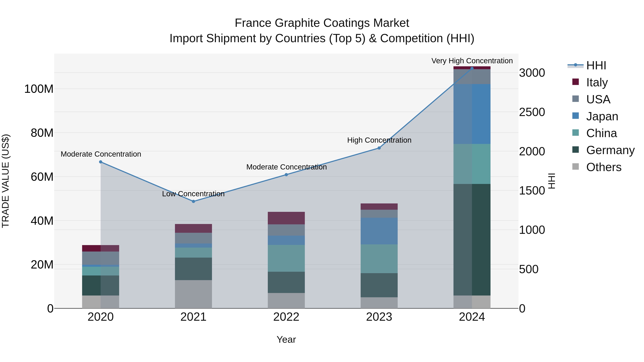Click the Japan blue legend swatch
Viewport: 644px width, 362px height.
[575, 116]
